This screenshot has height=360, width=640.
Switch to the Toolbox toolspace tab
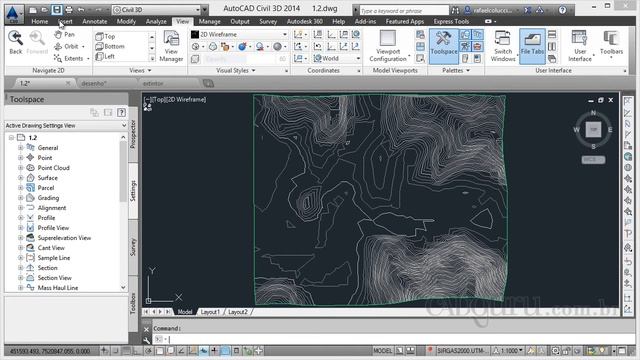click(133, 303)
